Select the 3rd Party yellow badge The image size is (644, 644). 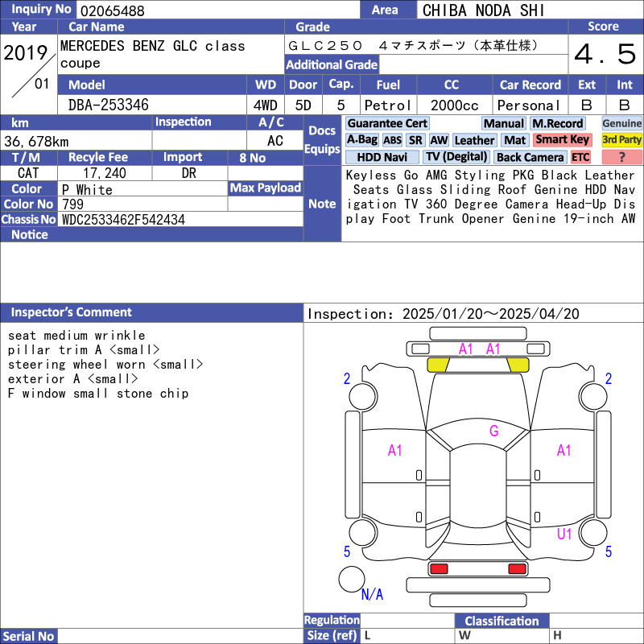click(621, 140)
